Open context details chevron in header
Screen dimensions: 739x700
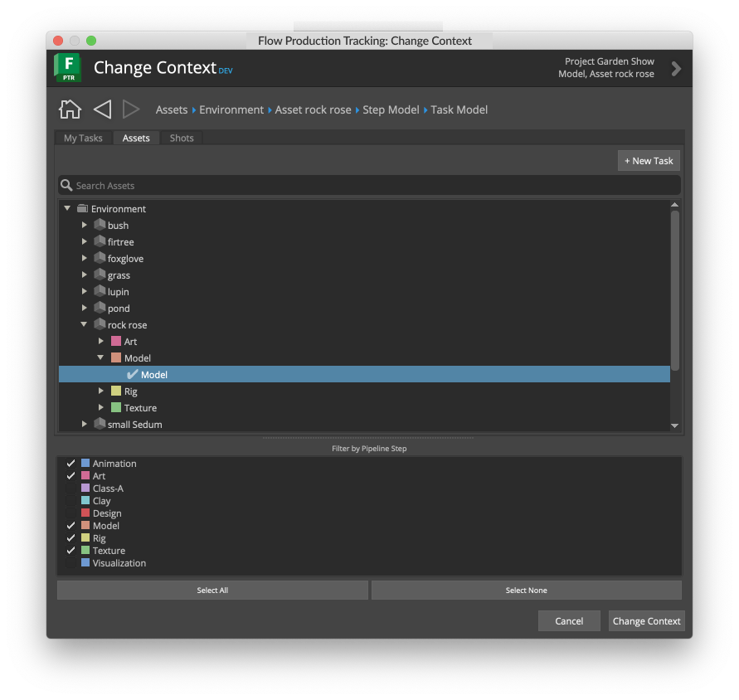(676, 69)
